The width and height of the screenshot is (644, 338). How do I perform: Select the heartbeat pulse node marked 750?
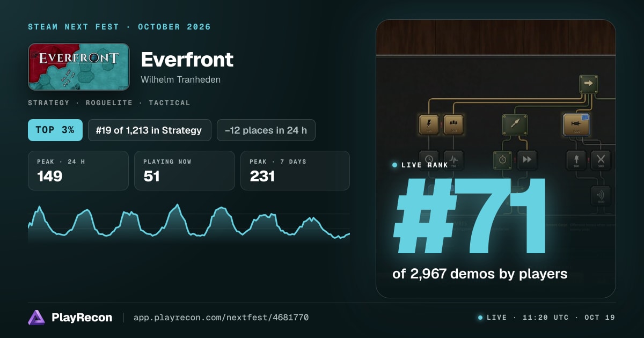pyautogui.click(x=453, y=160)
